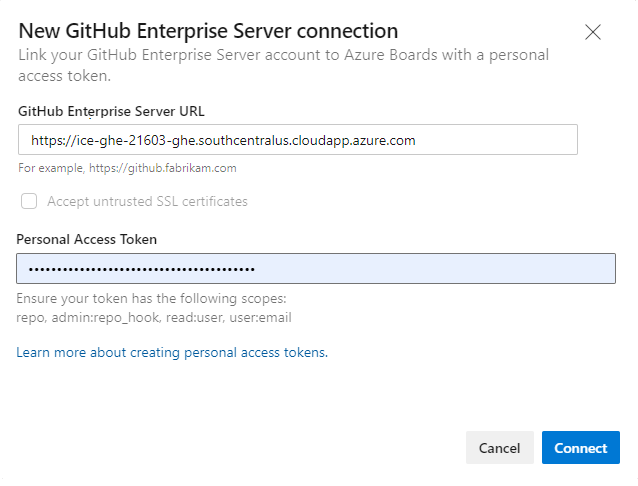The height and width of the screenshot is (486, 638).
Task: Click the GitHub Enterprise Server URL label
Action: [x=111, y=111]
